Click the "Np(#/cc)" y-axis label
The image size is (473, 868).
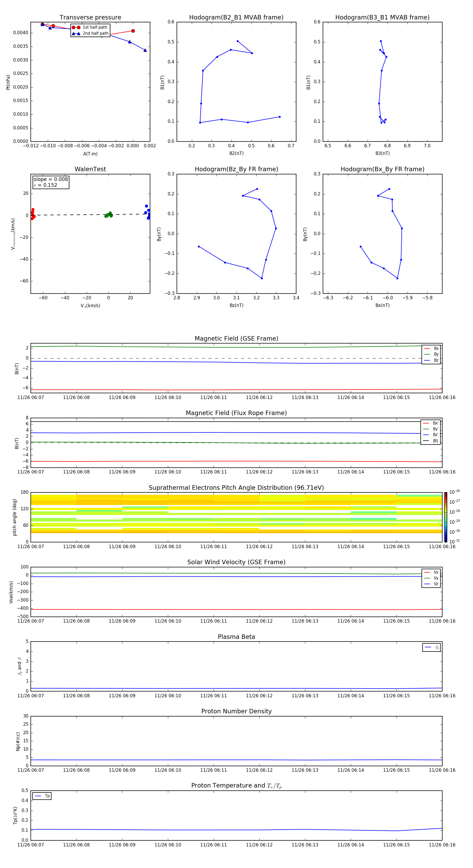(18, 741)
